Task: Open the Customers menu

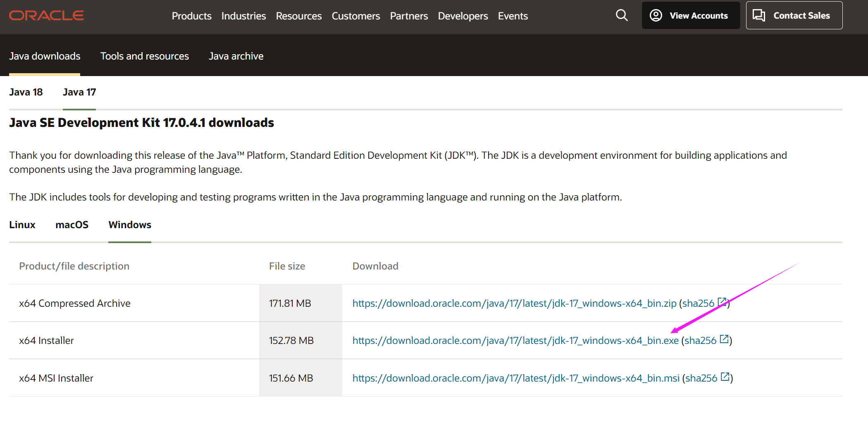Action: pyautogui.click(x=355, y=16)
